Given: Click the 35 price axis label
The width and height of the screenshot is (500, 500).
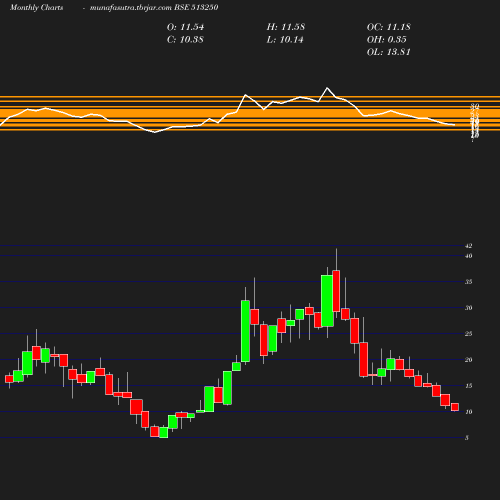Looking at the screenshot, I should tap(469, 282).
